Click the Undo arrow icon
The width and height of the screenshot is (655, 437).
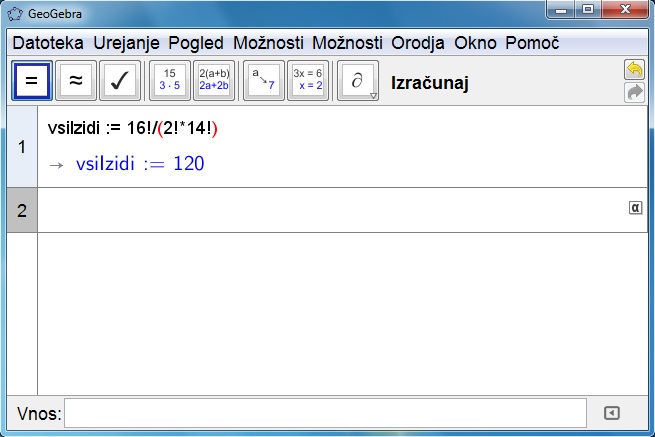[x=634, y=69]
